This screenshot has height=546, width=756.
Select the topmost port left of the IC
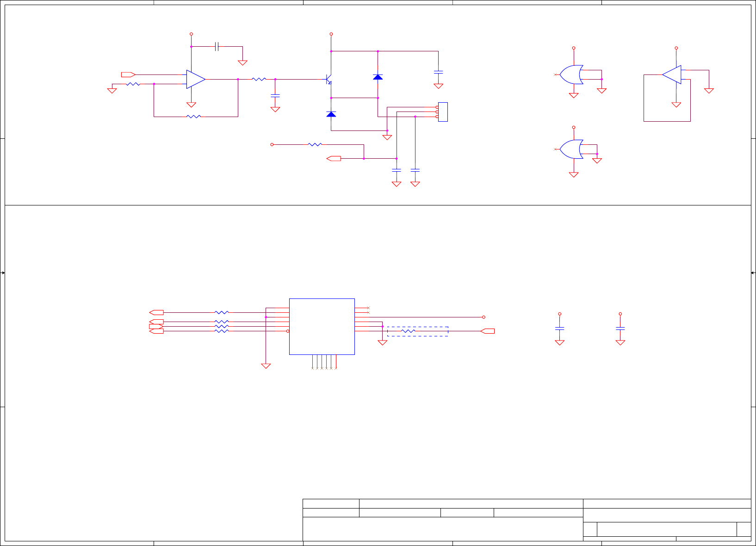pyautogui.click(x=156, y=312)
